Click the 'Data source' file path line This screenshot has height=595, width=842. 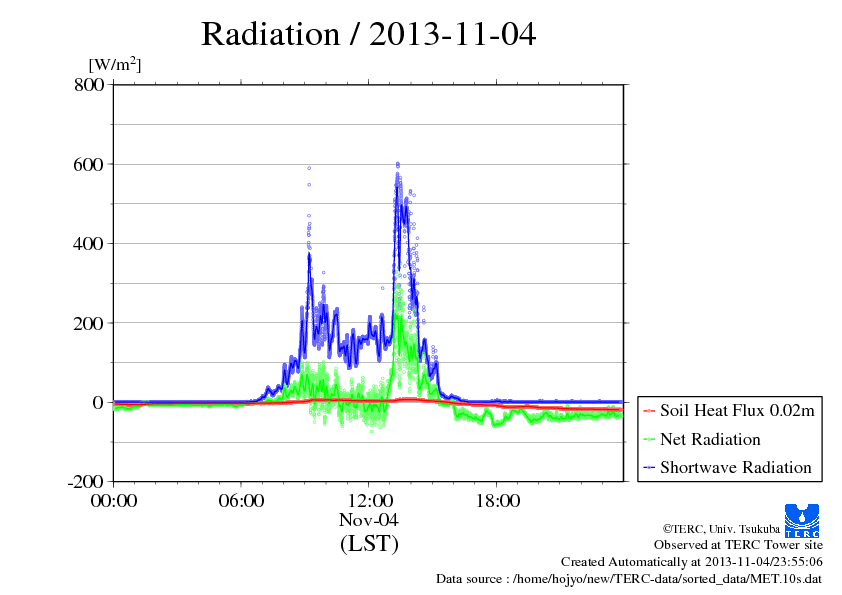point(629,579)
